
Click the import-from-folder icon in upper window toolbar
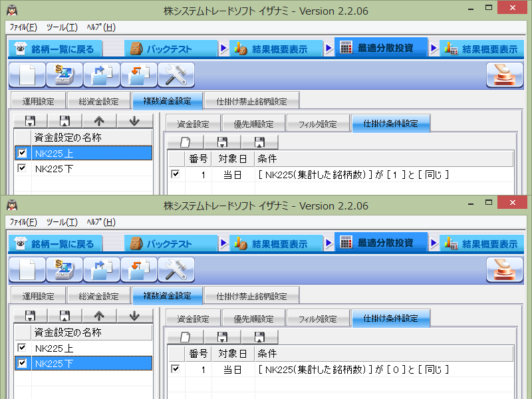[139, 74]
